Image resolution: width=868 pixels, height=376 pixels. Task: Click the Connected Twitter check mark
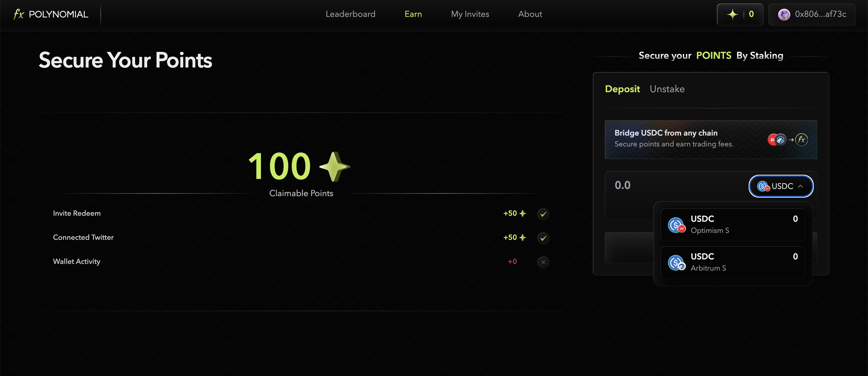point(543,238)
